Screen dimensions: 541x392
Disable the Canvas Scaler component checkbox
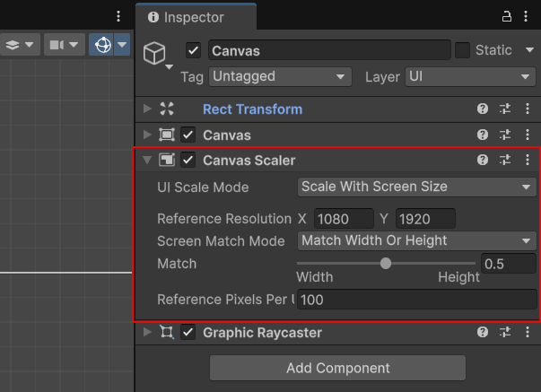tap(188, 161)
